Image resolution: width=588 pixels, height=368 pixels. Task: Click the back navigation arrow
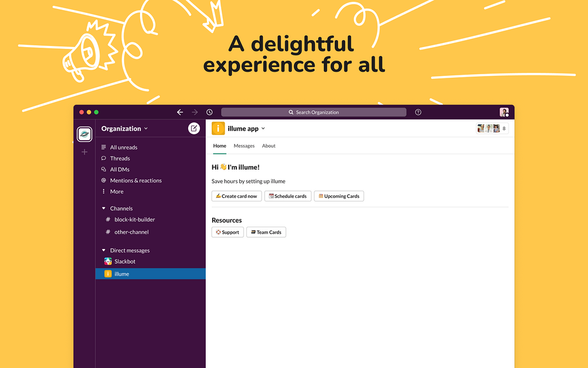180,112
